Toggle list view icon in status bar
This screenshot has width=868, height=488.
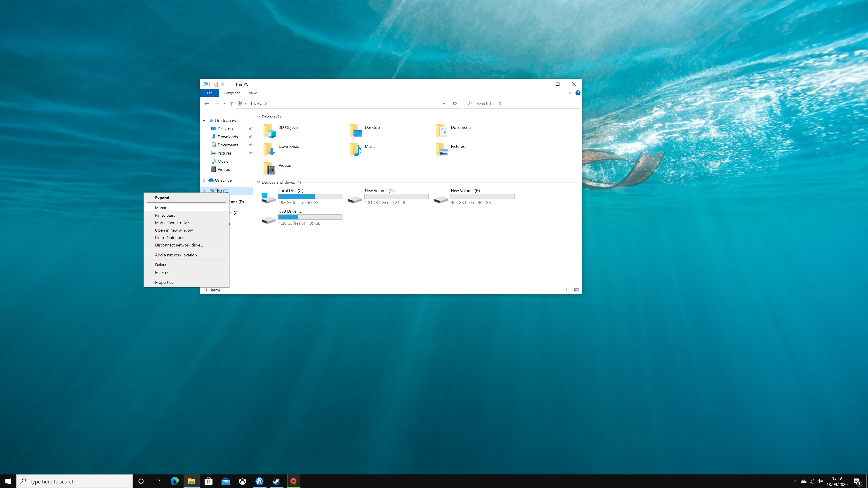click(x=568, y=290)
